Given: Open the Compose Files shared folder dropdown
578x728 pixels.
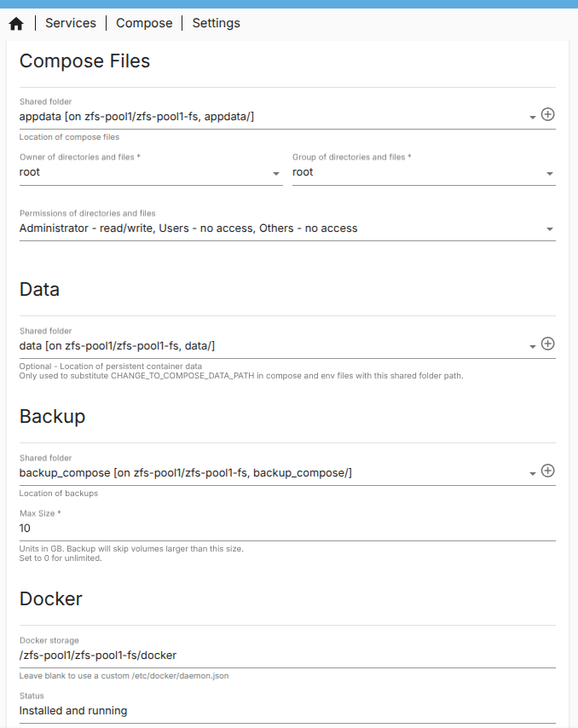Looking at the screenshot, I should coord(532,117).
